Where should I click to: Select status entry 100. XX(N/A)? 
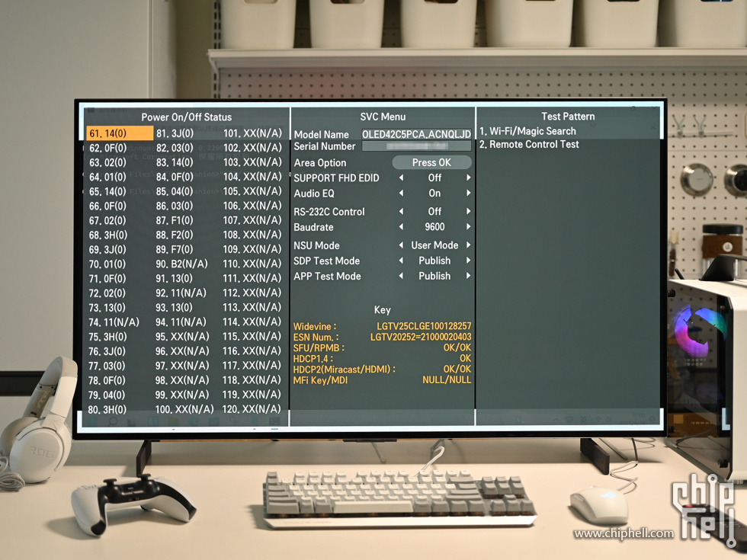(x=184, y=410)
